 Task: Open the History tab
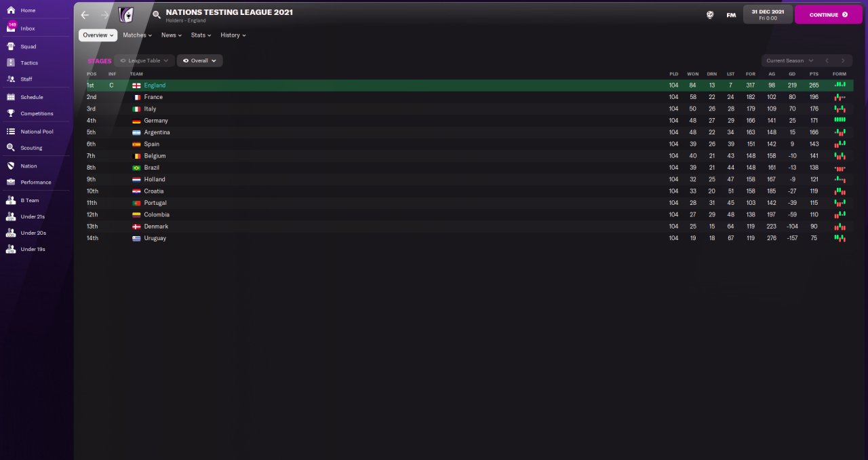click(233, 35)
